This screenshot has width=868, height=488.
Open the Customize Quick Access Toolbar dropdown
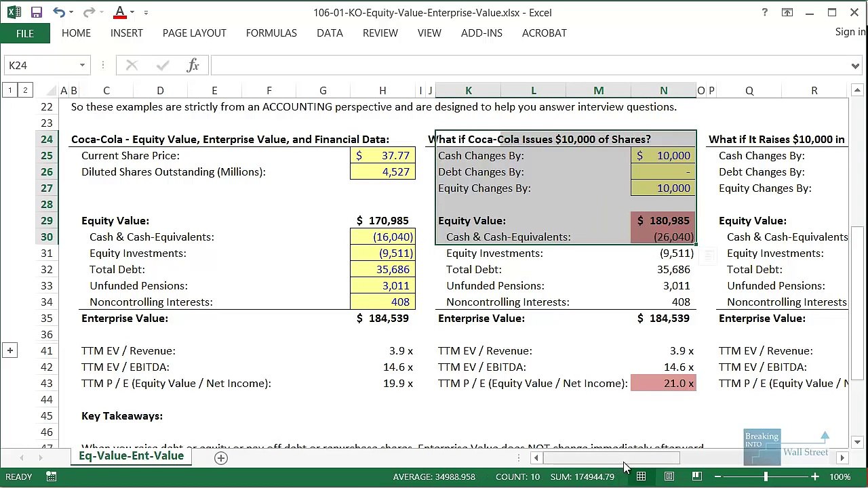click(146, 12)
